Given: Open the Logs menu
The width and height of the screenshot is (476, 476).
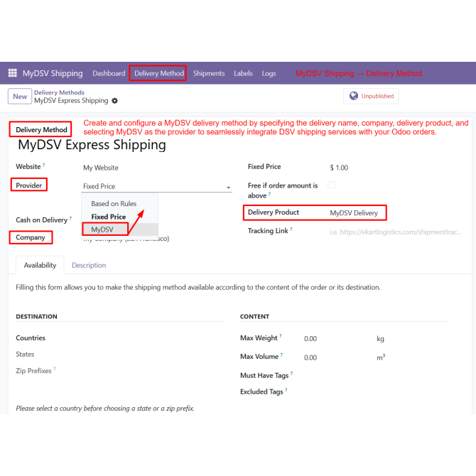Looking at the screenshot, I should [269, 73].
